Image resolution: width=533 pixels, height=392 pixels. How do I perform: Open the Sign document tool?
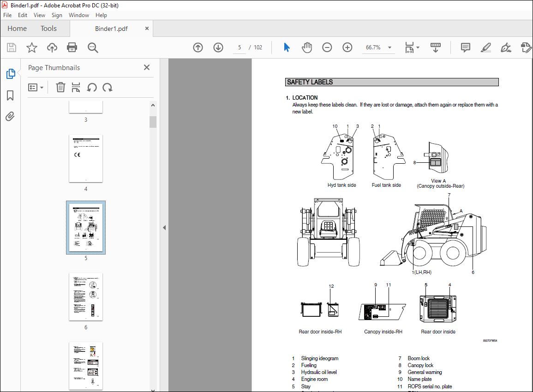pyautogui.click(x=506, y=47)
